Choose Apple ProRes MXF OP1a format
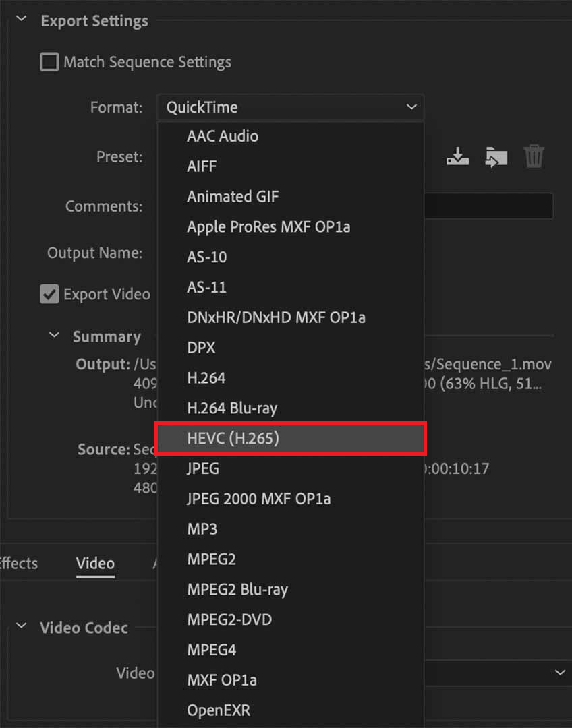The image size is (572, 728). pyautogui.click(x=291, y=226)
